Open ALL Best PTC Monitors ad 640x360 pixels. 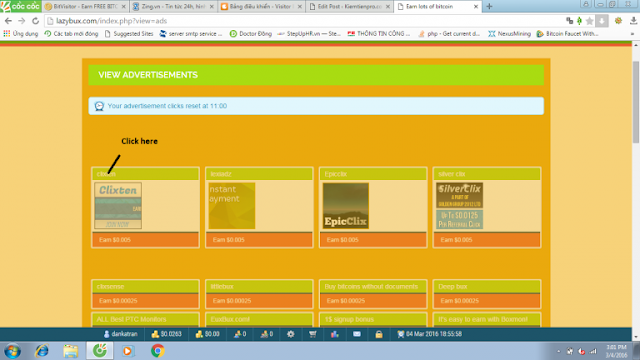(x=145, y=319)
